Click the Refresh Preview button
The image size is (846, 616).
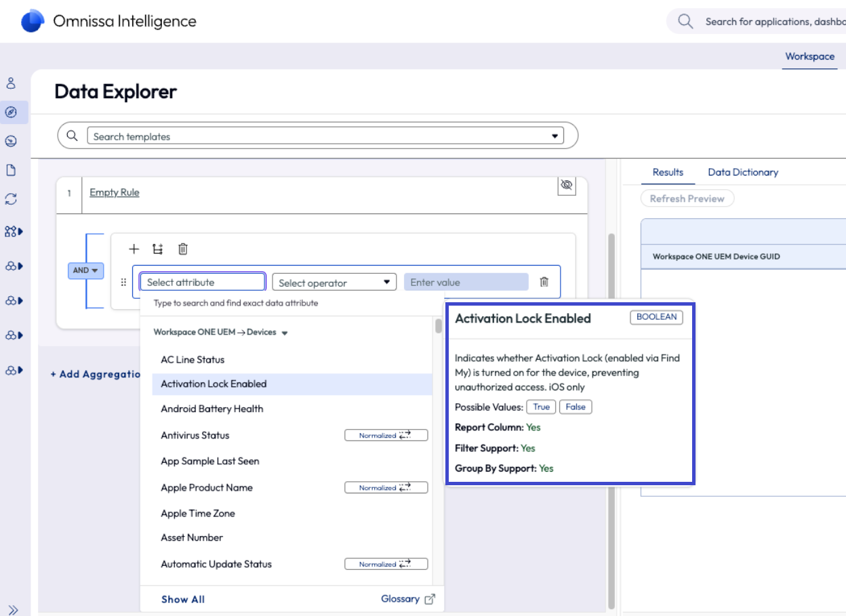coord(687,199)
